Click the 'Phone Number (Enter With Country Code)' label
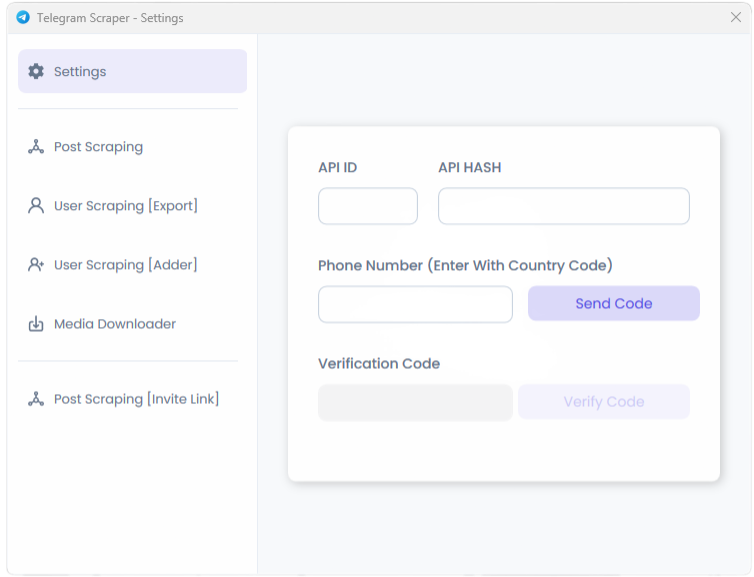 (465, 265)
